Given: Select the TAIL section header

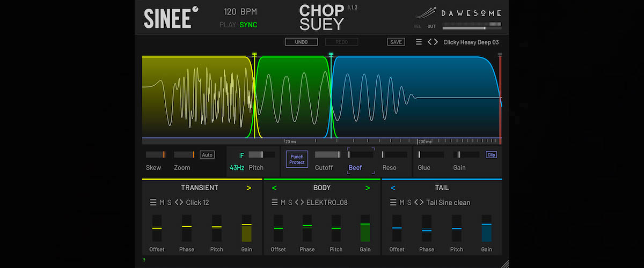Looking at the screenshot, I should [x=442, y=188].
